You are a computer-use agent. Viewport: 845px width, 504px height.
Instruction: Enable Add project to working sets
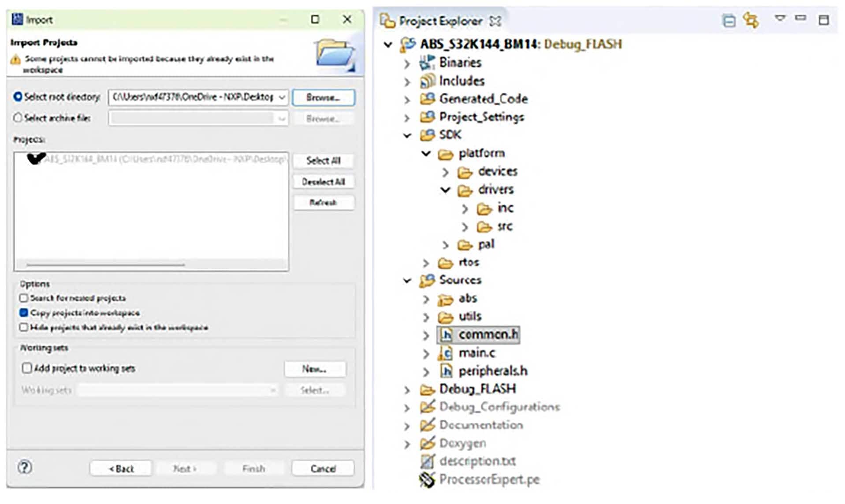coord(27,368)
